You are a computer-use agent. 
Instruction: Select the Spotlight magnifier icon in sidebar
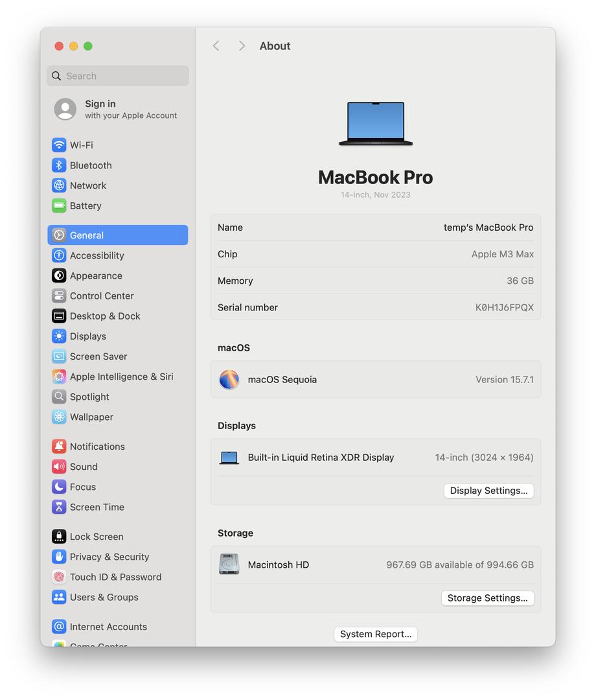point(59,397)
